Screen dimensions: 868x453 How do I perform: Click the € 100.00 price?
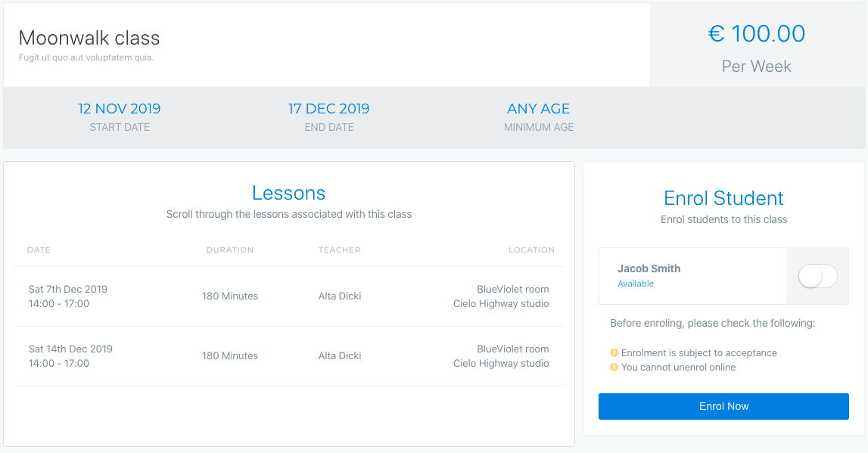point(757,34)
